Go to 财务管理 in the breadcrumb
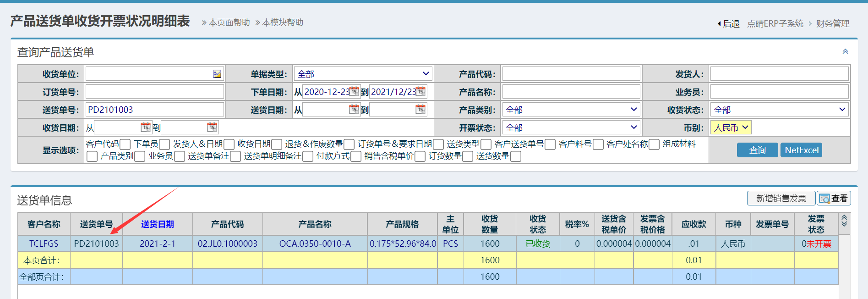 (x=832, y=23)
